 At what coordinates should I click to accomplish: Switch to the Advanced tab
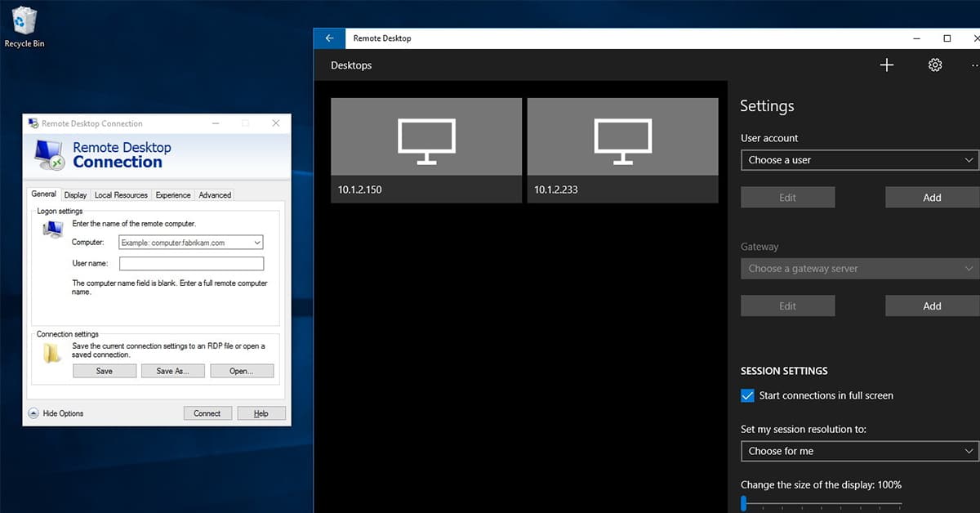coord(215,195)
